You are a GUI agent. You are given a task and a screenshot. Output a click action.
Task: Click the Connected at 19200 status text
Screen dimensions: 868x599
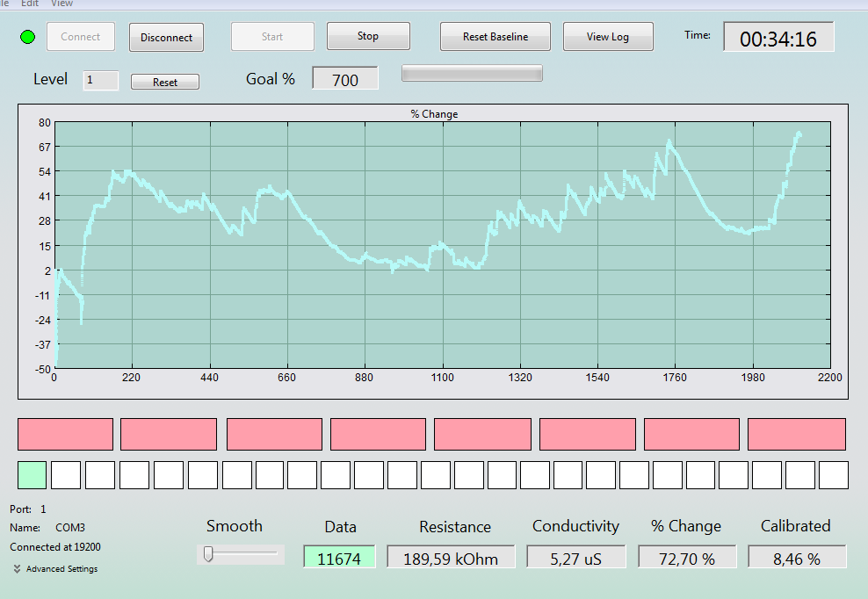55,547
